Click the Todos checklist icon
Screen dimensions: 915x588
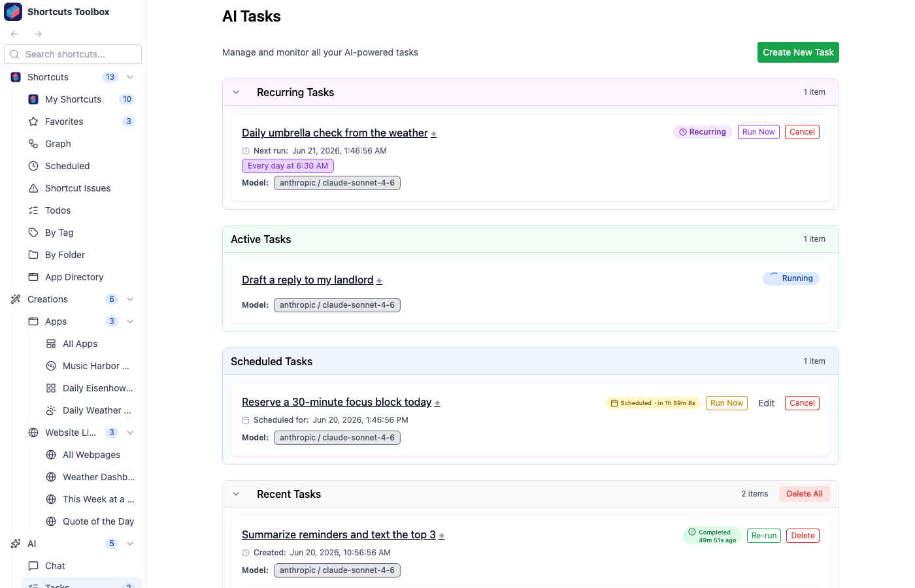(x=33, y=210)
